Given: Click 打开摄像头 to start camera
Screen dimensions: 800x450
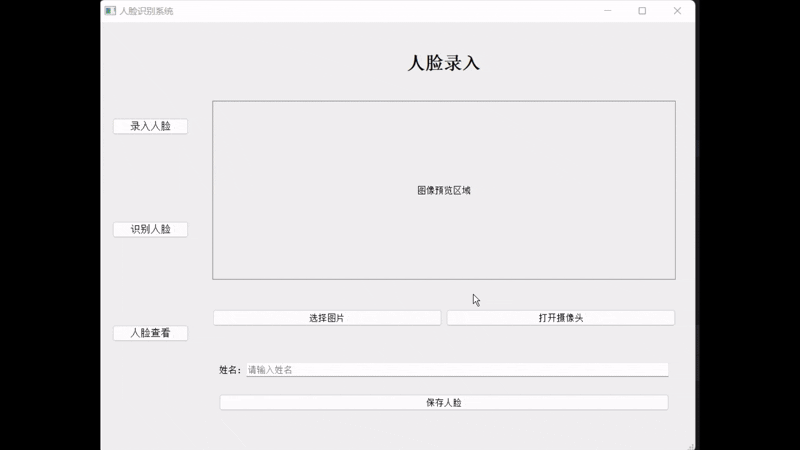Looking at the screenshot, I should [561, 318].
